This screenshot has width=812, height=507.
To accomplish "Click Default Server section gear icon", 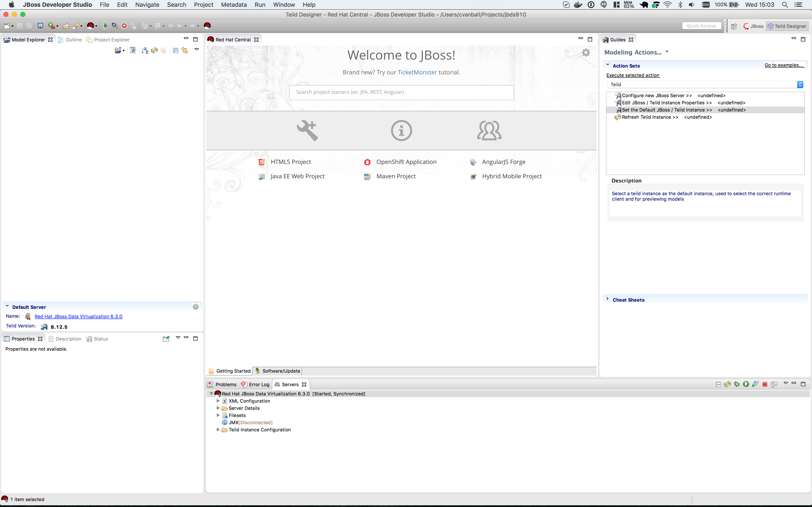I will click(196, 307).
